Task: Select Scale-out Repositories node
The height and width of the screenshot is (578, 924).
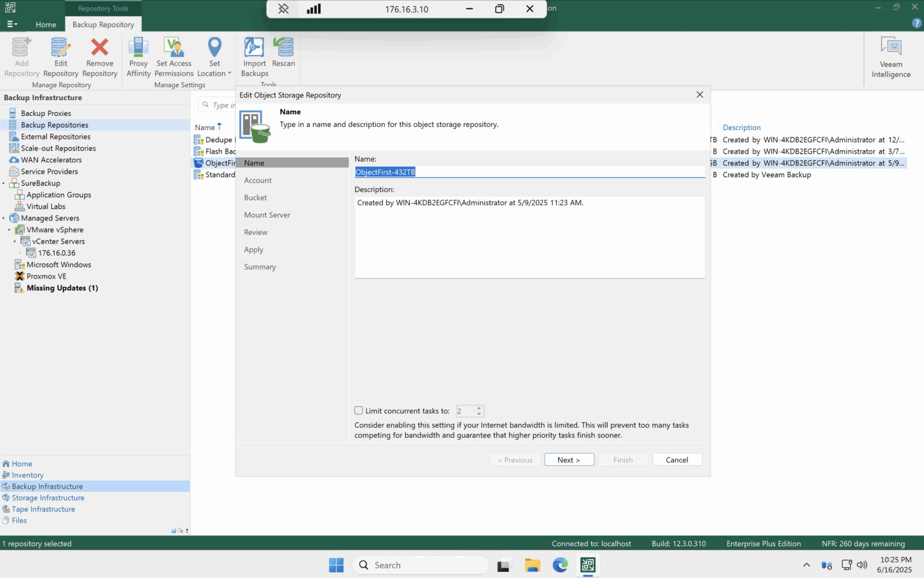Action: click(58, 148)
